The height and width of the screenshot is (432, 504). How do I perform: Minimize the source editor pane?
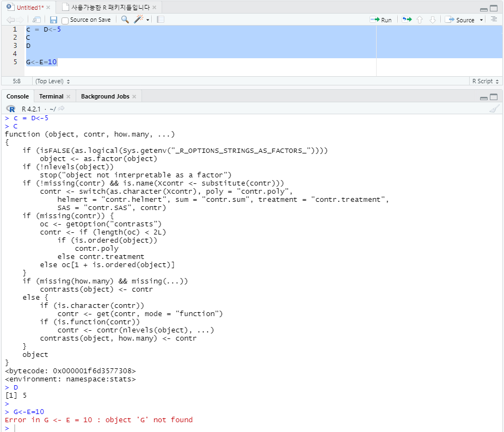(x=484, y=9)
